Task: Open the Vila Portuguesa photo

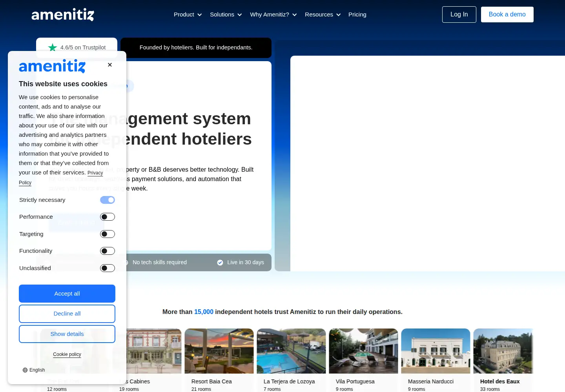Action: click(364, 351)
